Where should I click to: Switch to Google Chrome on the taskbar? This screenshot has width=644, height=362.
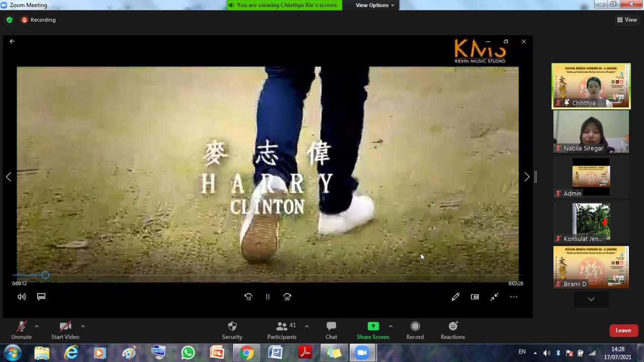click(247, 353)
